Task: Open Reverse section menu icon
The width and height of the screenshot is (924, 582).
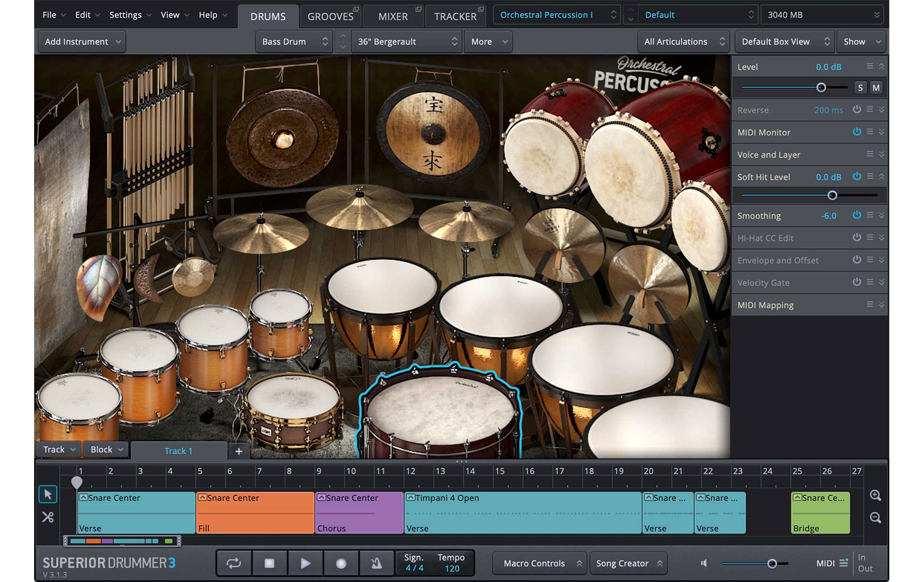Action: [x=870, y=109]
